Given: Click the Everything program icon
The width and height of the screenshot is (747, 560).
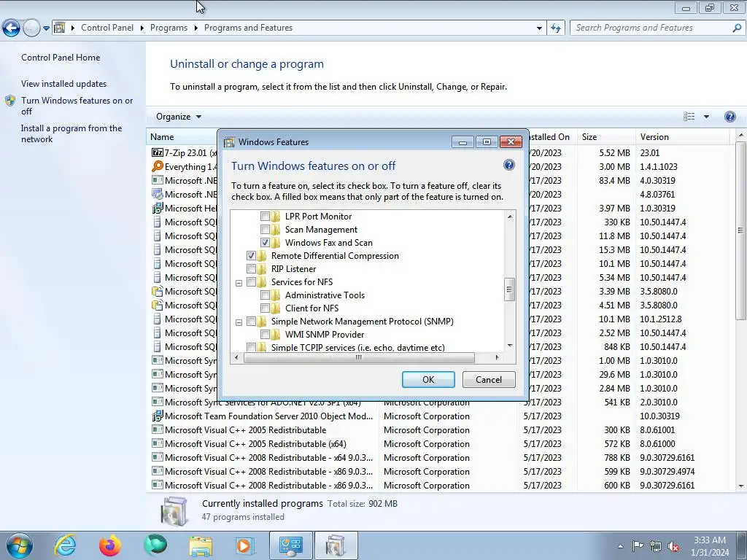Looking at the screenshot, I should pos(157,167).
